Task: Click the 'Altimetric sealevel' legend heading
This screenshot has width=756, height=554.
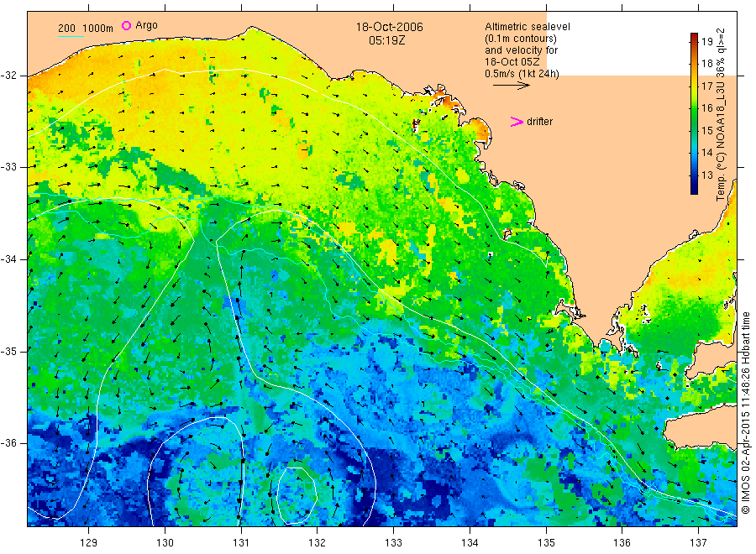Action: tap(528, 27)
